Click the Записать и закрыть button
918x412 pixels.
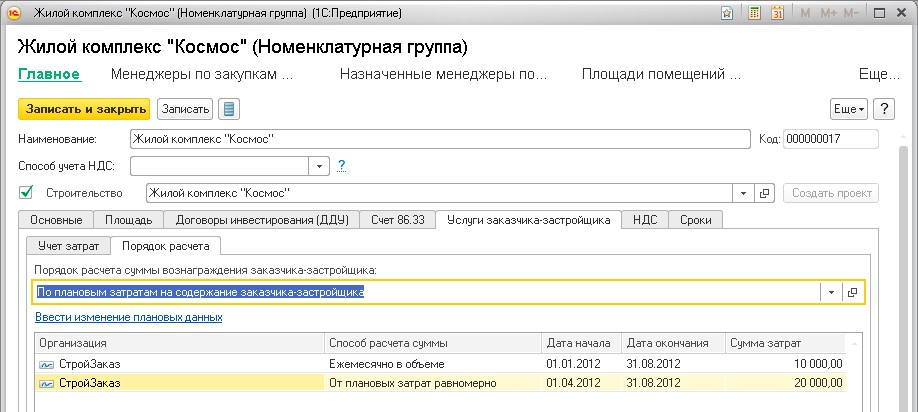(x=84, y=109)
